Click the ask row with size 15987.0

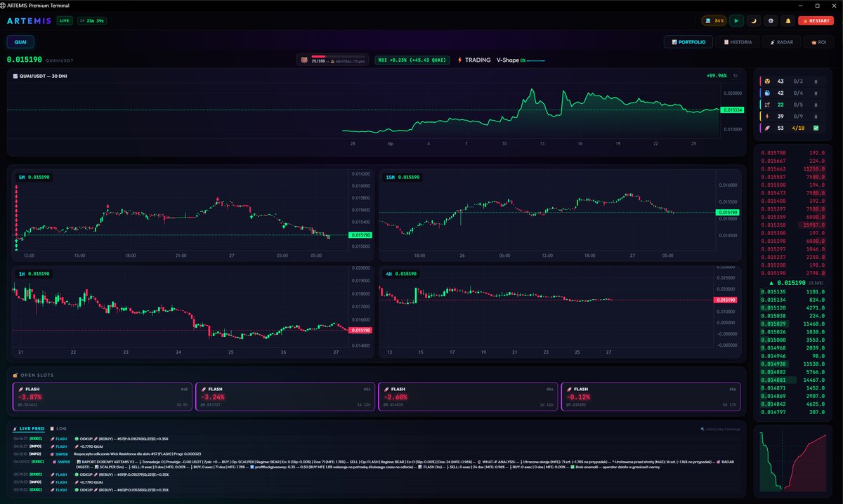pyautogui.click(x=794, y=225)
